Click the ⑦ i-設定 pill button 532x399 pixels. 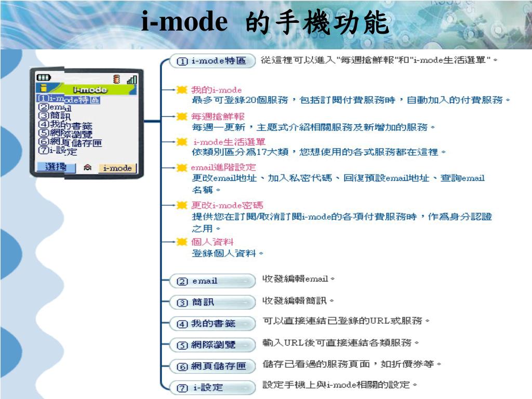pyautogui.click(x=212, y=388)
